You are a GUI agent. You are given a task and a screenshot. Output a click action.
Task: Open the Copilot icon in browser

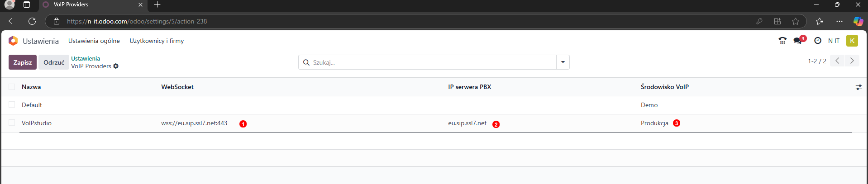[858, 21]
